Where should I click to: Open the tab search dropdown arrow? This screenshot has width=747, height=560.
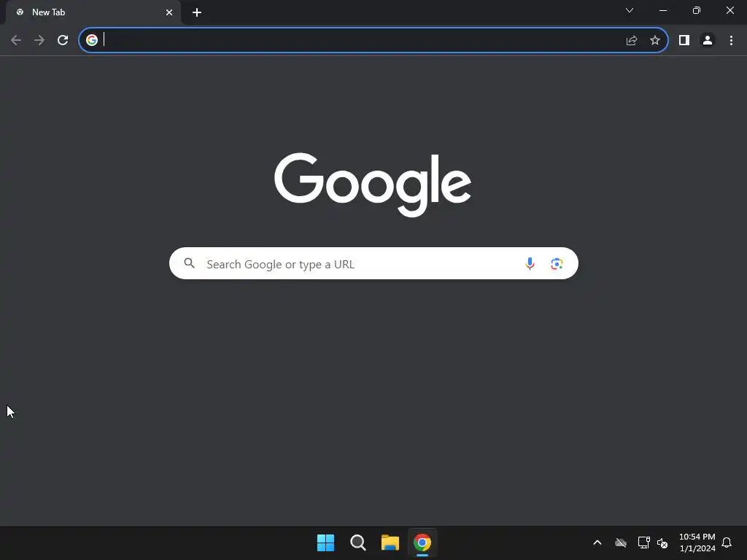[630, 10]
